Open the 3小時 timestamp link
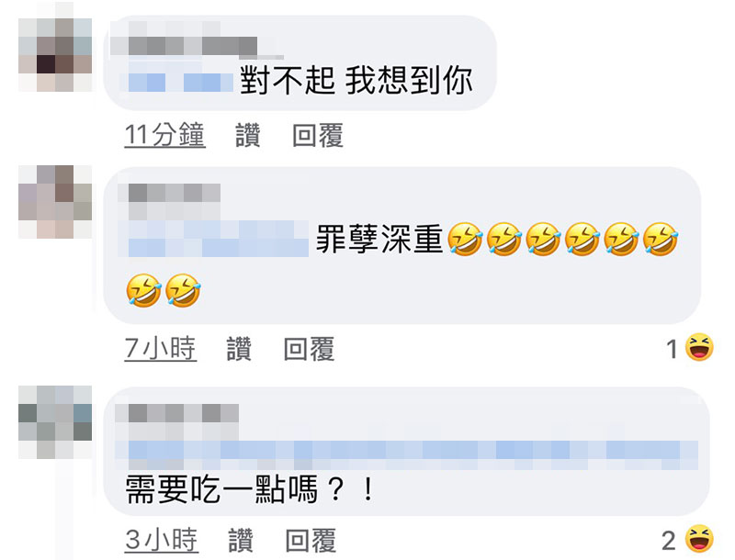 click(162, 540)
